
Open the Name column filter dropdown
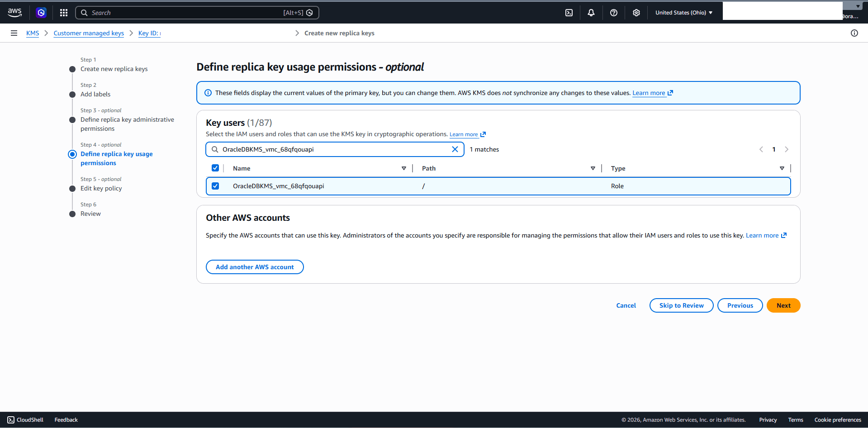404,168
